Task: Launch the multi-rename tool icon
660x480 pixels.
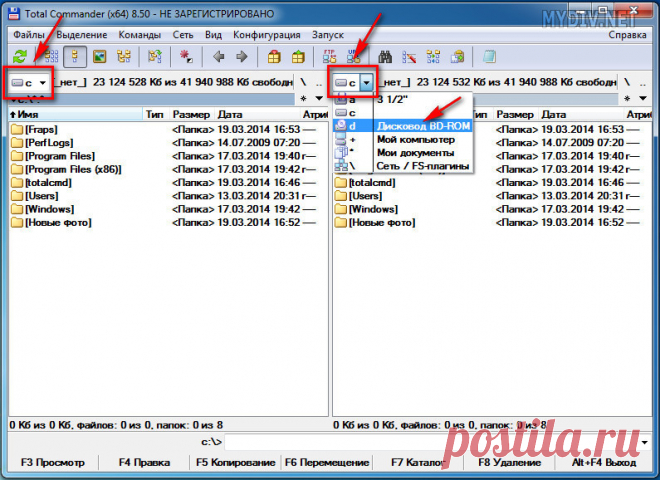Action: pyautogui.click(x=409, y=56)
